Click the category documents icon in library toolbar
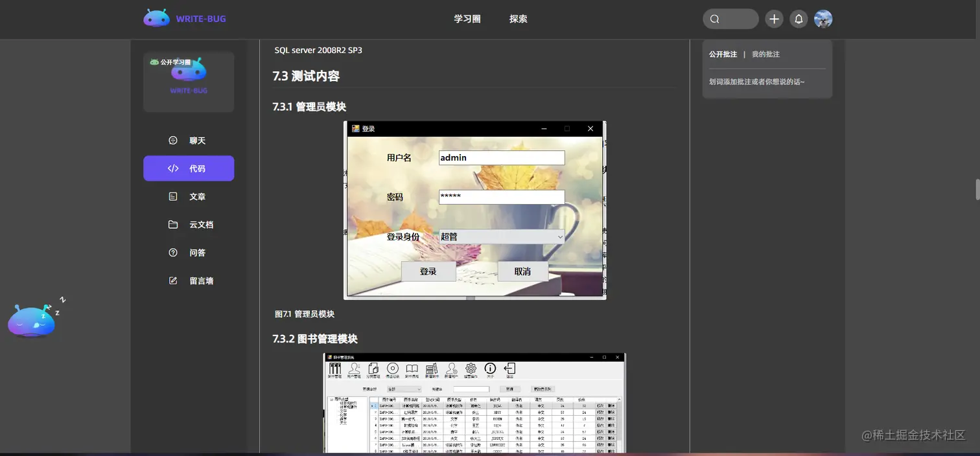The width and height of the screenshot is (980, 456). (373, 369)
